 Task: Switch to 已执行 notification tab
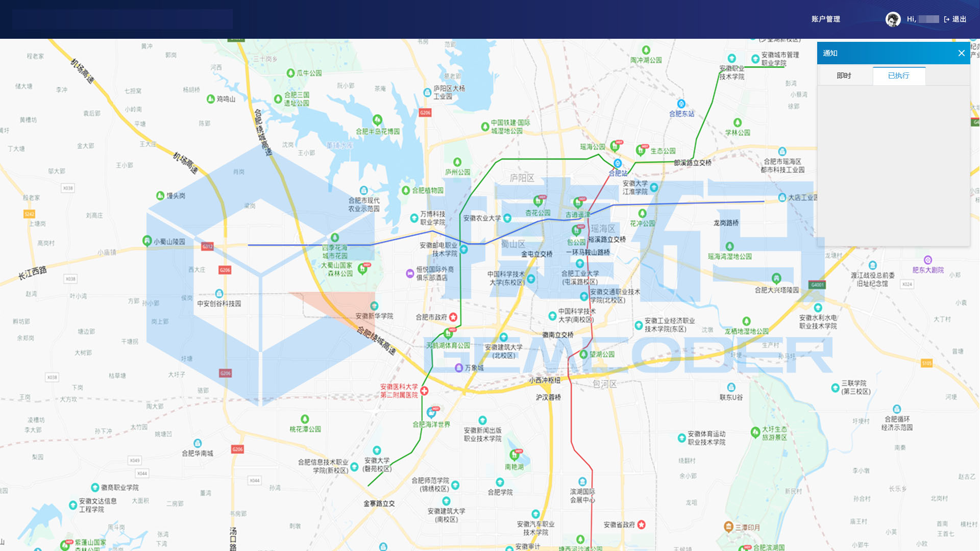(x=898, y=74)
